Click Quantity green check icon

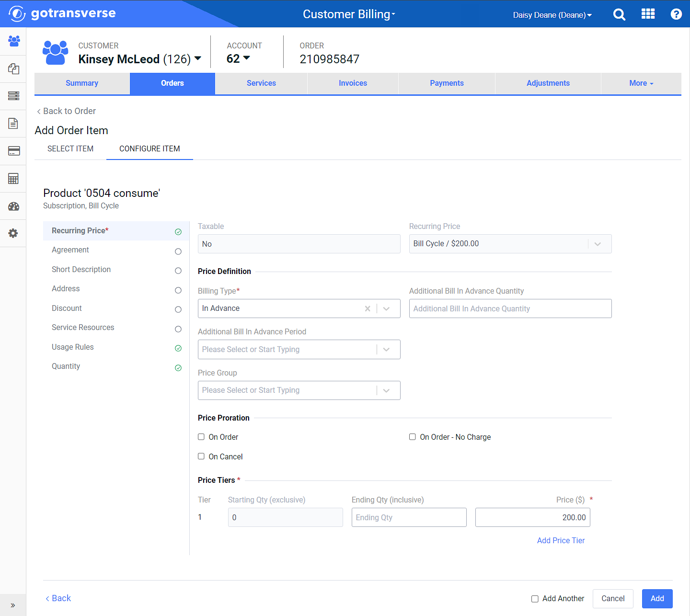pos(178,368)
